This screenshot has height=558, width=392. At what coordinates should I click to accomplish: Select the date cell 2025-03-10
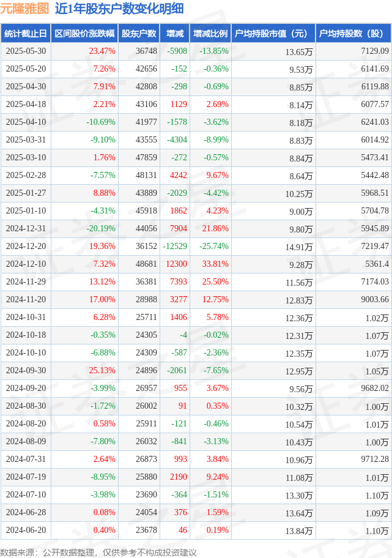point(26,158)
